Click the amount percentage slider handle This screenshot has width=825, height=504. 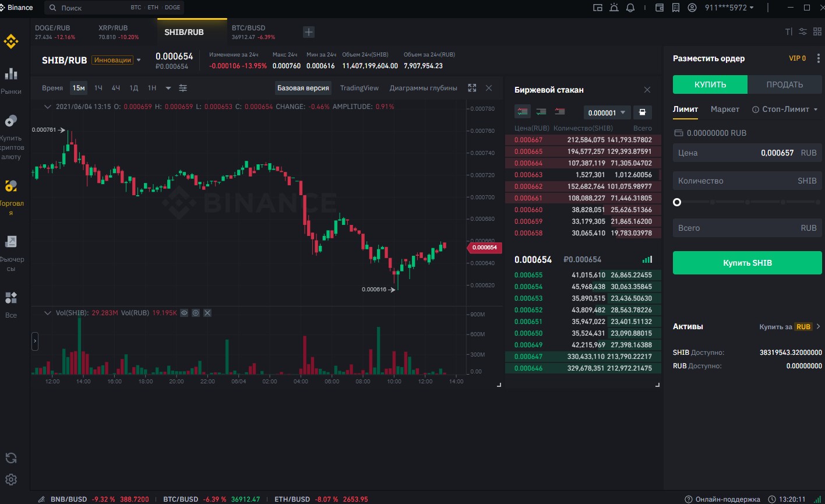tap(677, 202)
